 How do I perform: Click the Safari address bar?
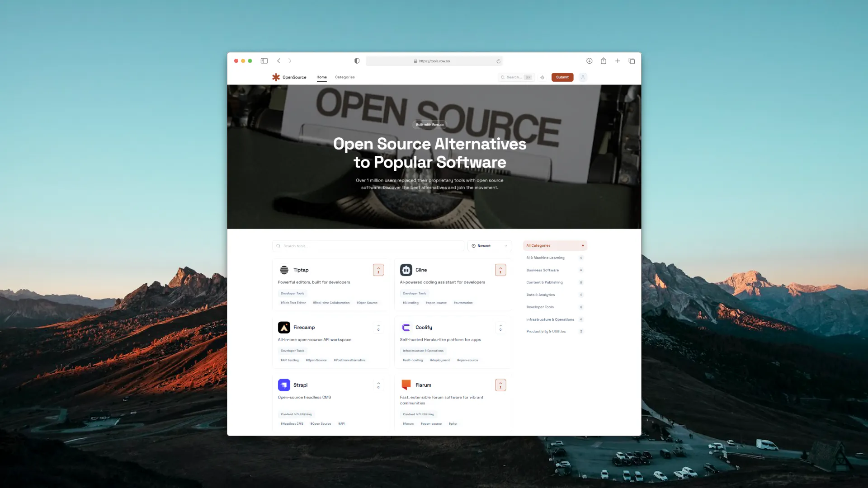(x=434, y=61)
